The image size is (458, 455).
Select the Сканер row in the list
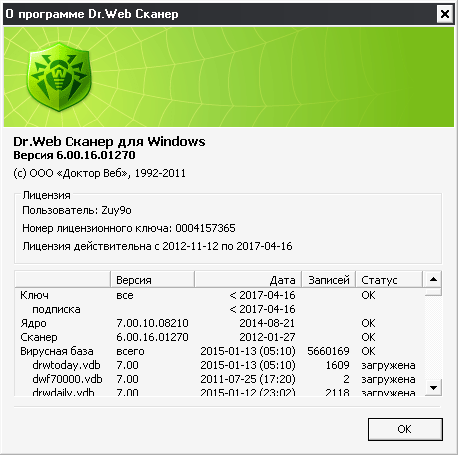(x=220, y=337)
